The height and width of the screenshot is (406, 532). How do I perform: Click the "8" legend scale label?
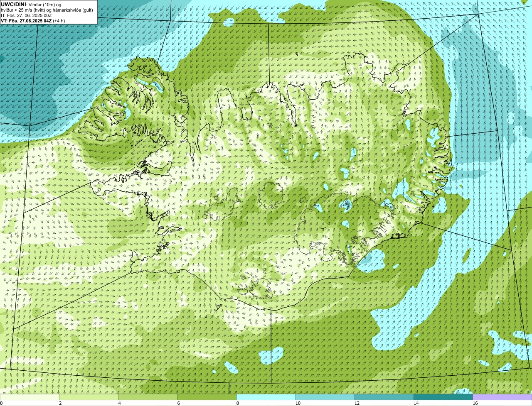238,403
